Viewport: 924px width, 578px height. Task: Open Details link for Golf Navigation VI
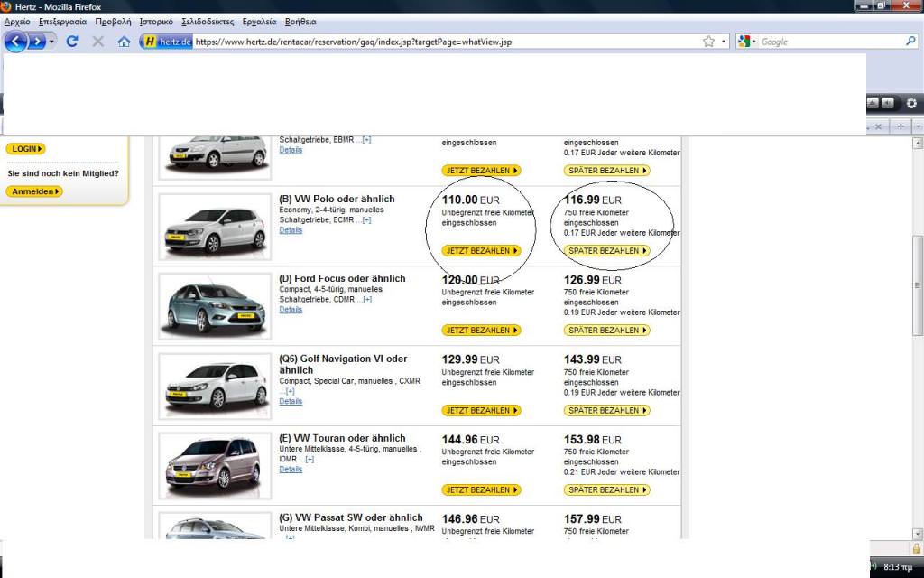point(291,401)
